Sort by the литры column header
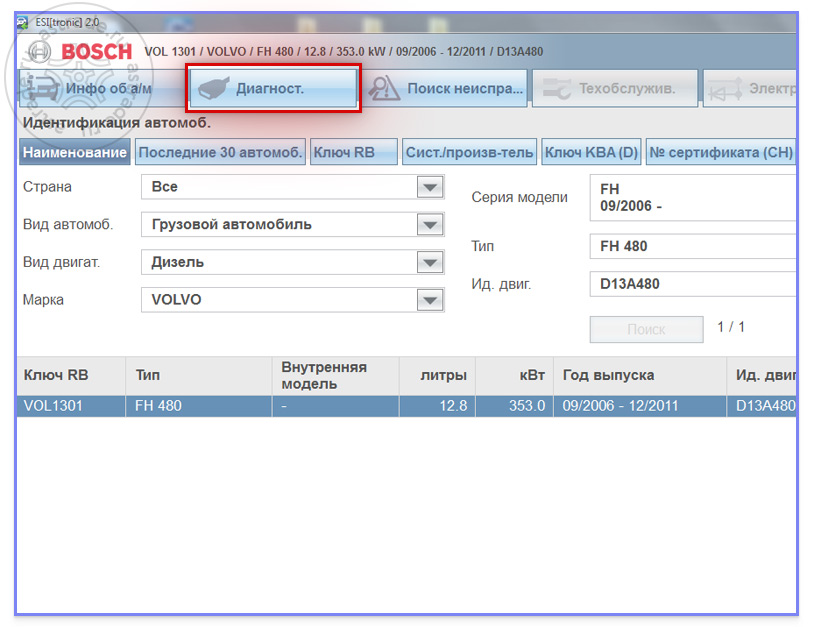The width and height of the screenshot is (813, 627). 437,375
